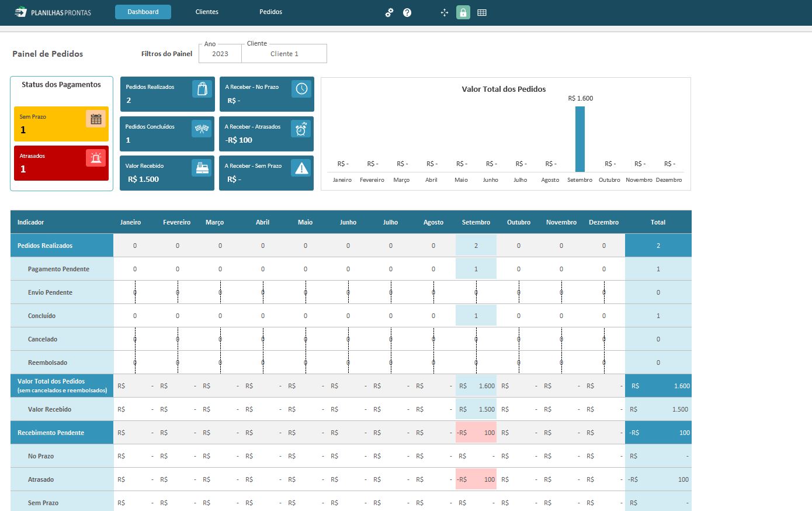
Task: Click alarm clock icon on A Receber - Atrasados
Action: [301, 129]
